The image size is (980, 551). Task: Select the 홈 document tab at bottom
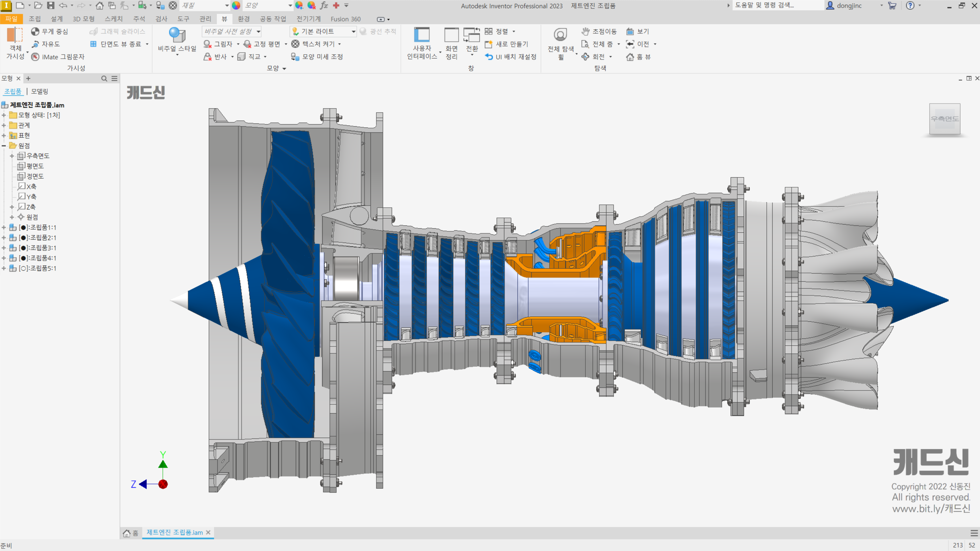[x=131, y=533]
